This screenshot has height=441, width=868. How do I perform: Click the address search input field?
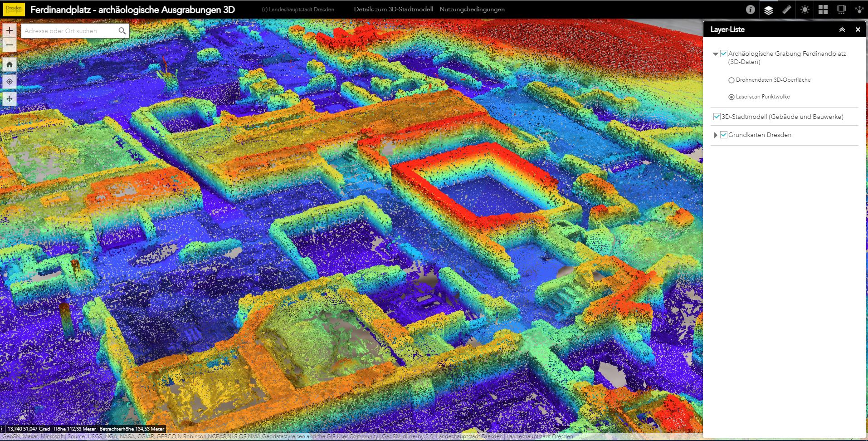click(68, 31)
